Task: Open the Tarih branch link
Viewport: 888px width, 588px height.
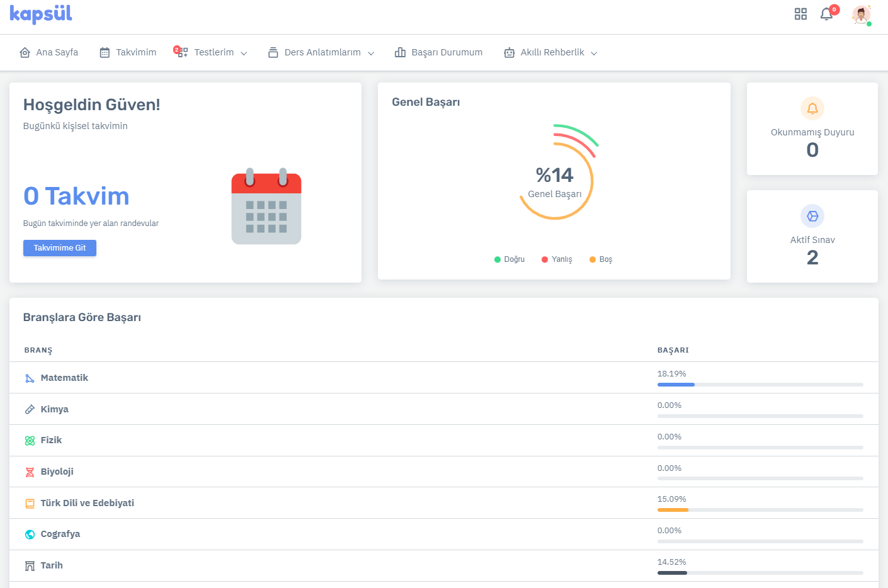Action: click(52, 565)
